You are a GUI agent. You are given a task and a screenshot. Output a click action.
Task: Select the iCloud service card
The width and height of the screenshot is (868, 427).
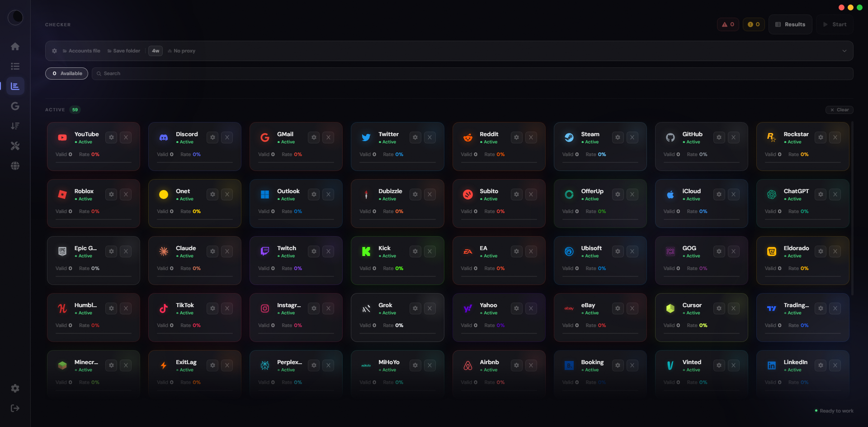(701, 203)
